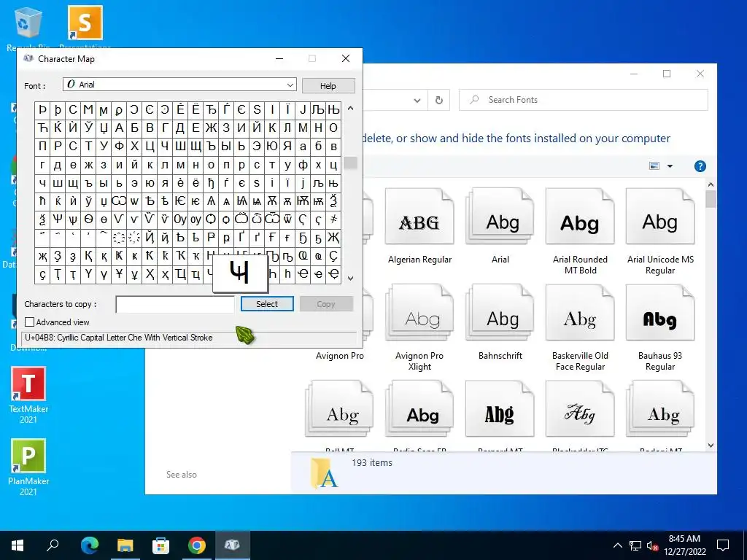The width and height of the screenshot is (747, 560).
Task: Click Fonts list scroll up arrow
Action: [x=711, y=184]
